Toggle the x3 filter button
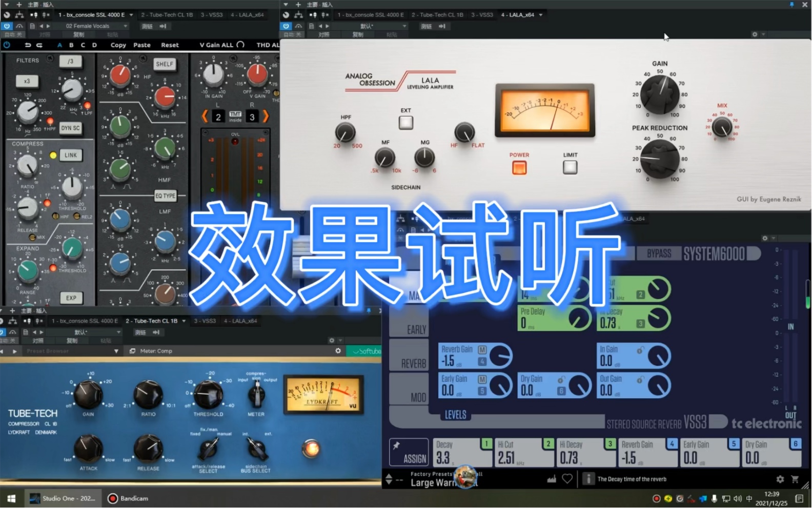 (27, 81)
